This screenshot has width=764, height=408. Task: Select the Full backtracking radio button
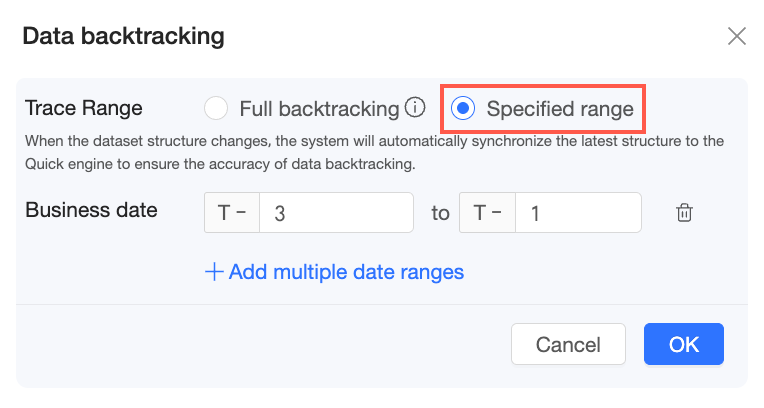click(216, 108)
